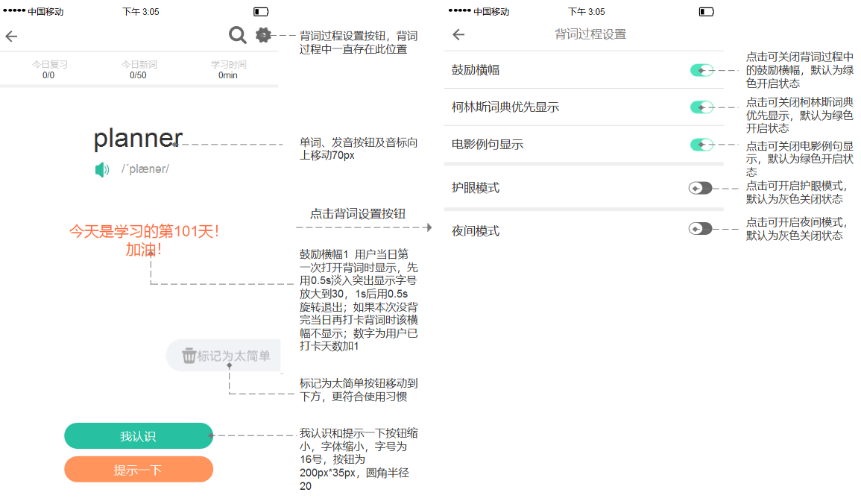Turn on 夜间模式
The height and width of the screenshot is (504, 861).
pyautogui.click(x=699, y=230)
